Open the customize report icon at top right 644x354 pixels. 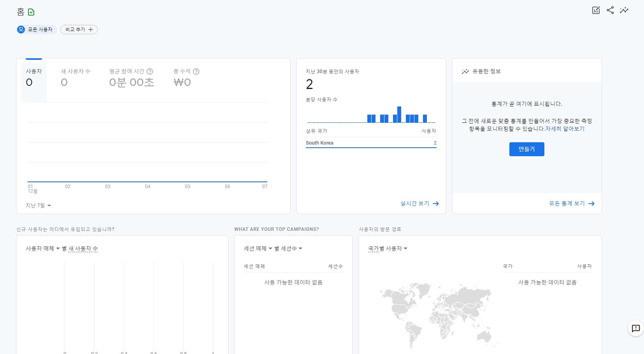tap(596, 10)
